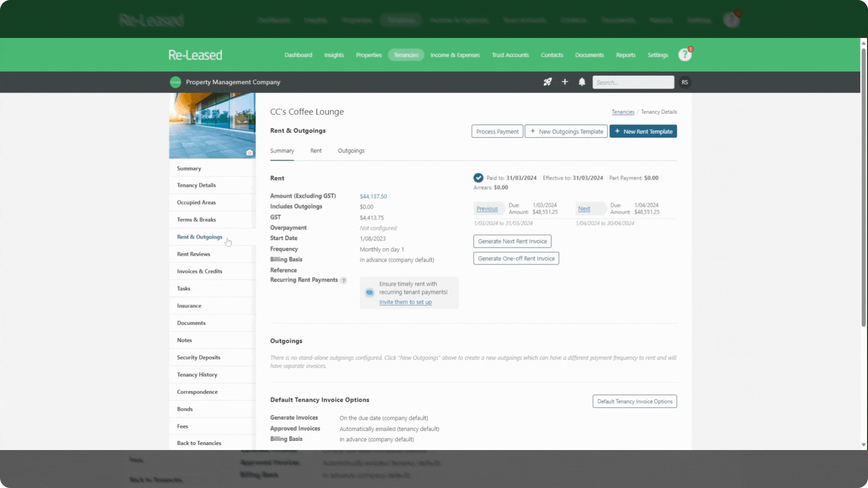Select Bonds in the sidebar

[212, 409]
